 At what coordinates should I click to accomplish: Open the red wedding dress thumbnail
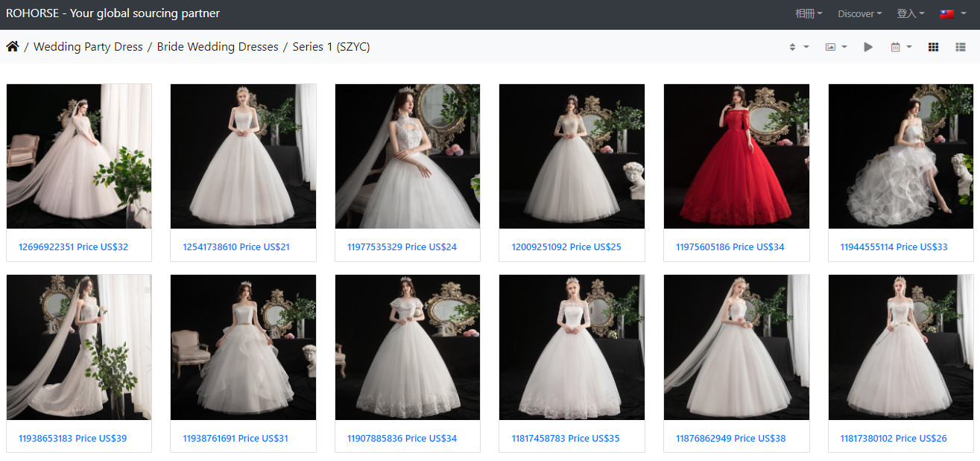pyautogui.click(x=736, y=156)
